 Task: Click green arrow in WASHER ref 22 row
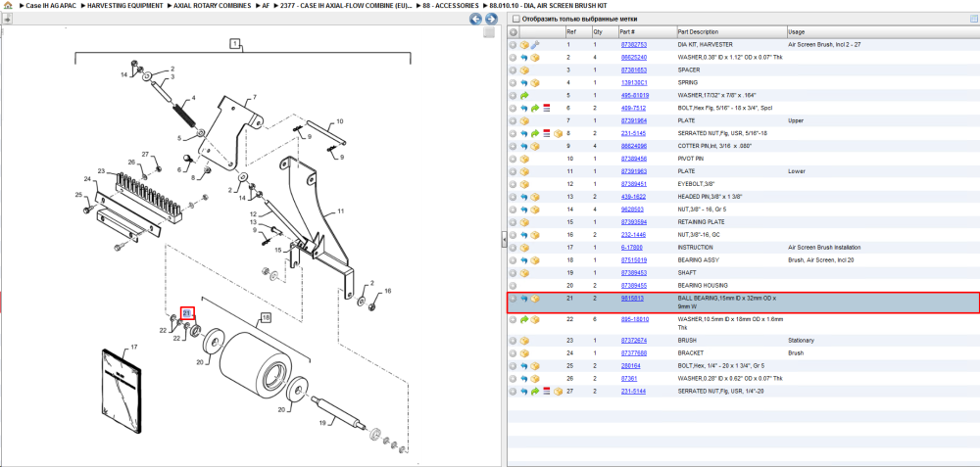(x=524, y=320)
